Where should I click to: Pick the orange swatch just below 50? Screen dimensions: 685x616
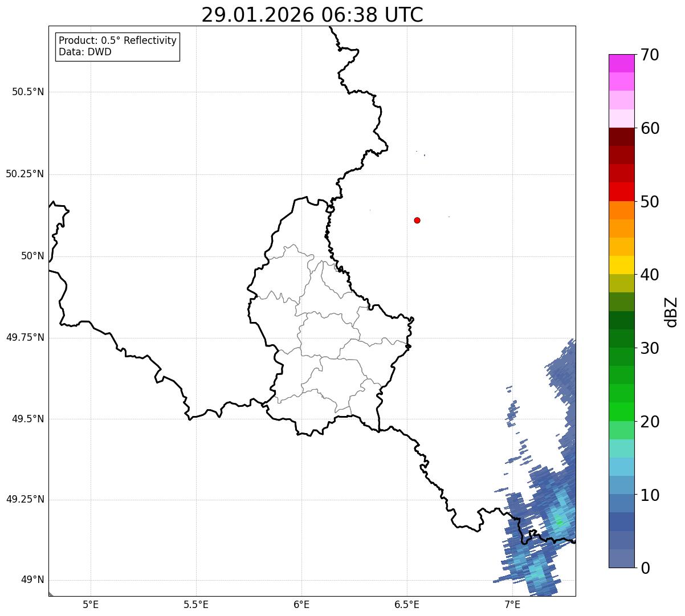[621, 210]
